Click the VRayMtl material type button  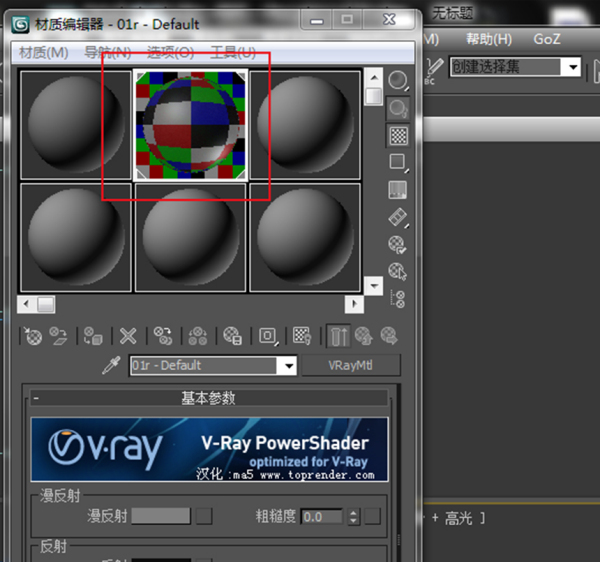click(x=351, y=365)
